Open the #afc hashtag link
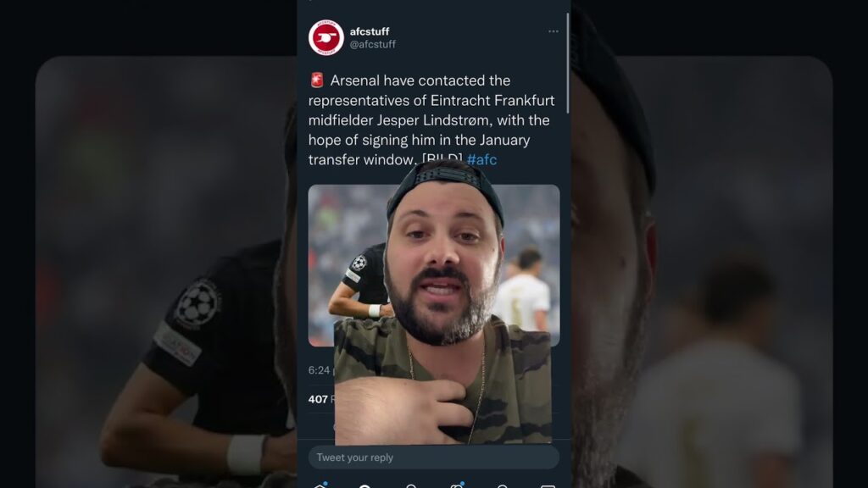 click(481, 160)
